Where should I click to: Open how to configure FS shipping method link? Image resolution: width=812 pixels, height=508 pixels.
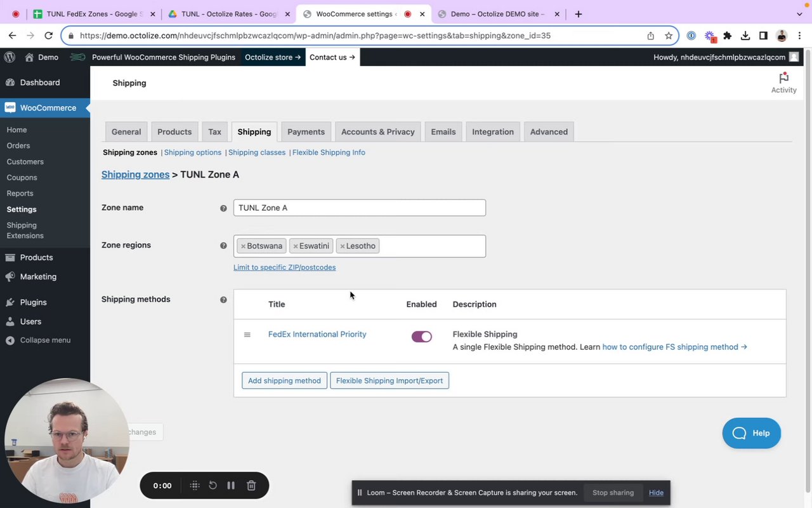point(674,347)
